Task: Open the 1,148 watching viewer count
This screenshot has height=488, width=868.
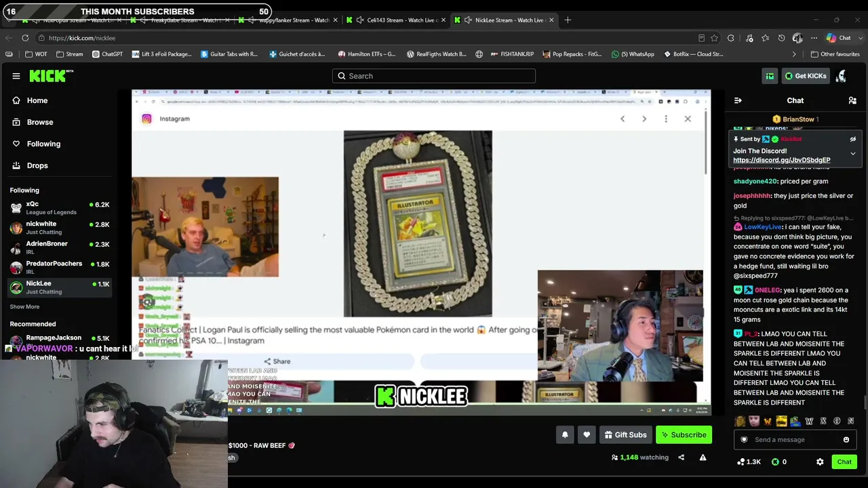Action: click(x=640, y=457)
